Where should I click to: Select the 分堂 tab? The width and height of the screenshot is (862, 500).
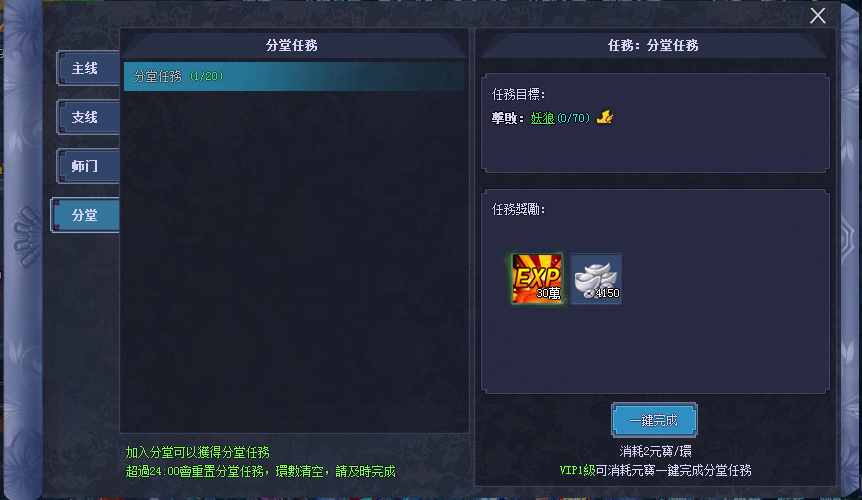[x=85, y=215]
